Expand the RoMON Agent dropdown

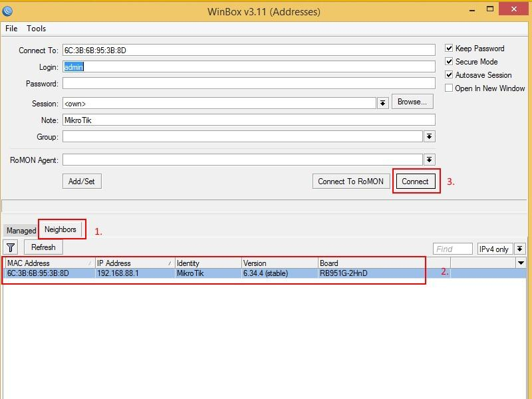tap(430, 160)
